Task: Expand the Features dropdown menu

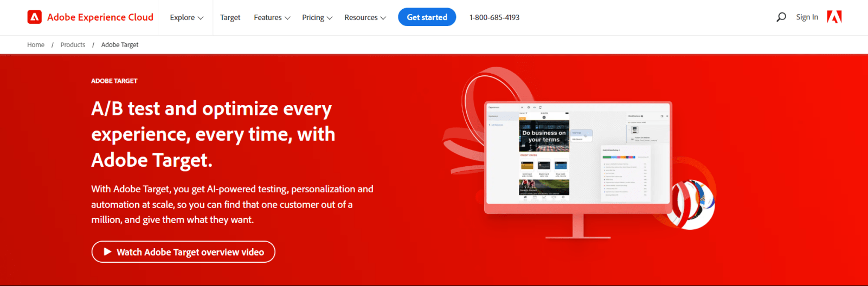Action: coord(272,17)
